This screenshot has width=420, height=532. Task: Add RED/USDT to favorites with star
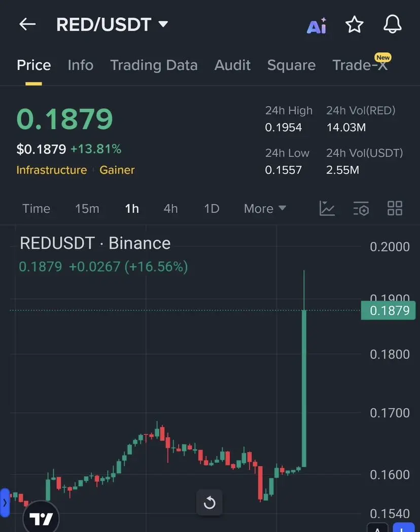[355, 24]
